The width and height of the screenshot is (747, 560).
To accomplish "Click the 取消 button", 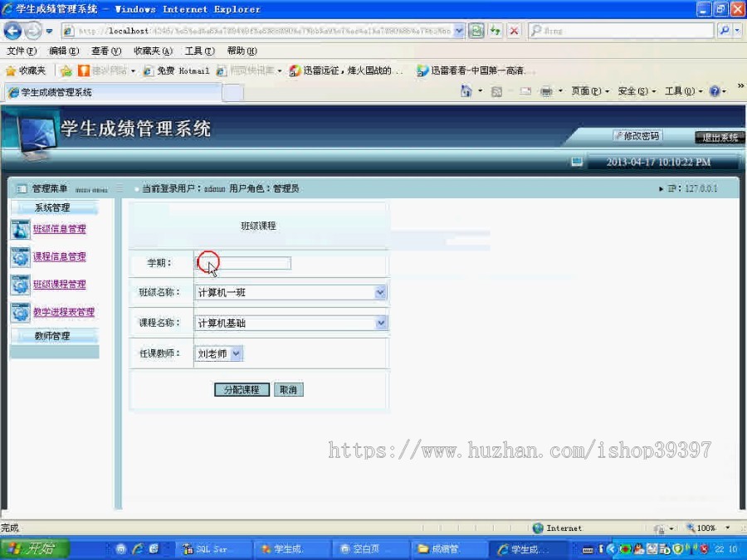I will pyautogui.click(x=289, y=390).
